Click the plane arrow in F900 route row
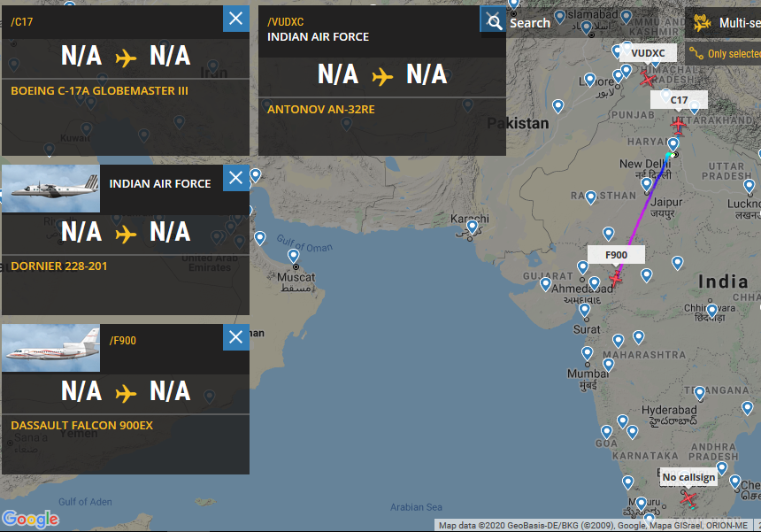Screen dimensions: 761x532 tap(127, 394)
